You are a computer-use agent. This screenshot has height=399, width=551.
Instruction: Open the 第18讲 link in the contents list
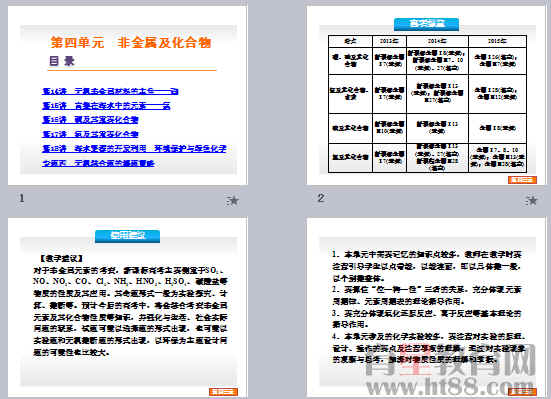point(134,149)
